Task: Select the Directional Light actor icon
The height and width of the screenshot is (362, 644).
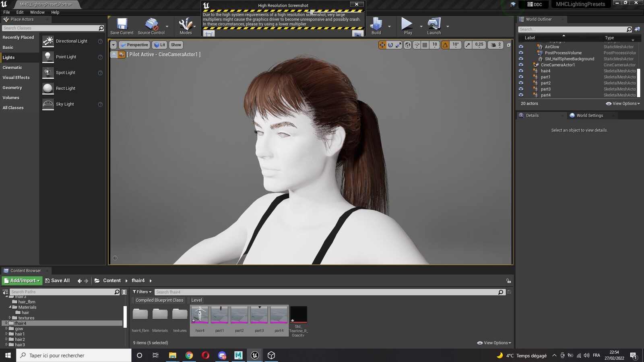Action: [48, 41]
